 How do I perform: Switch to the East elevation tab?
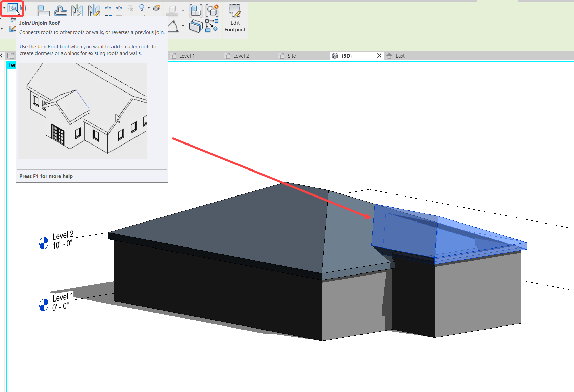pos(400,56)
